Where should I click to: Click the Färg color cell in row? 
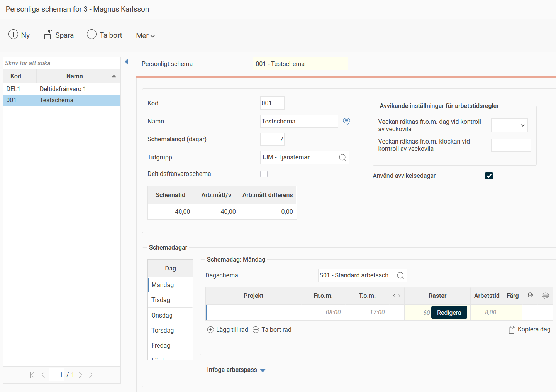pyautogui.click(x=512, y=313)
